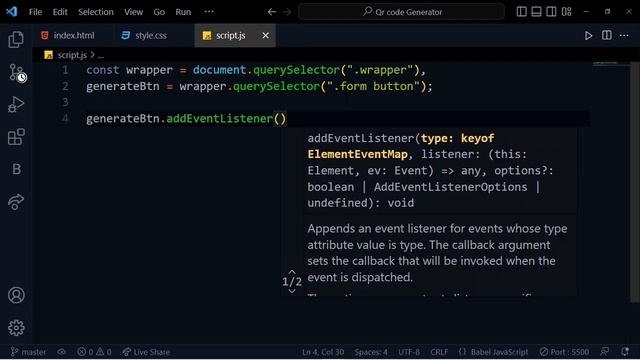Viewport: 640px width, 360px height.
Task: Toggle the bottom panel layout
Action: point(536,11)
